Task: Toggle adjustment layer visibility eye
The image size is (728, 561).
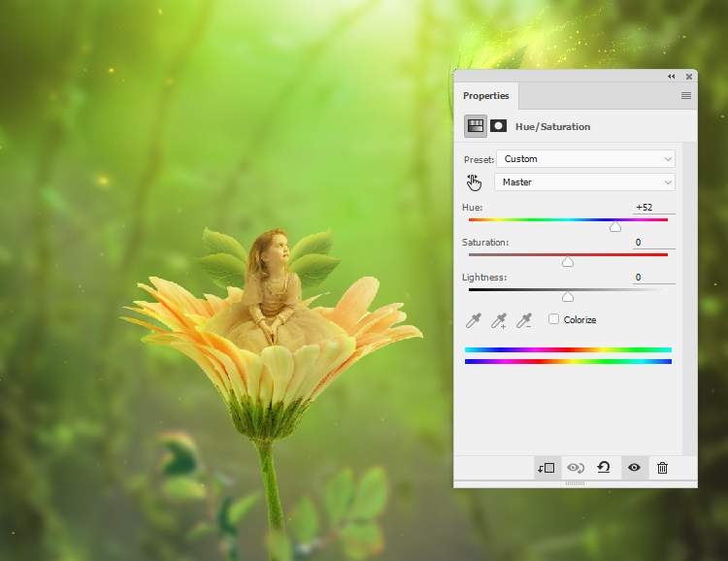Action: pos(634,467)
